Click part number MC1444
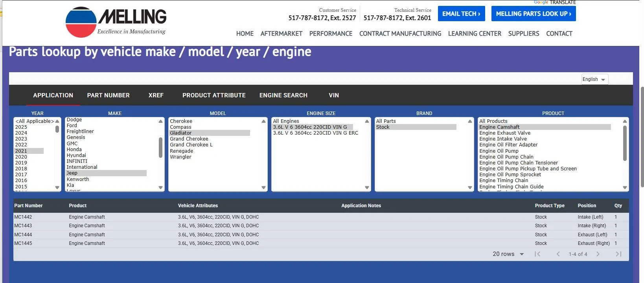 pyautogui.click(x=23, y=235)
